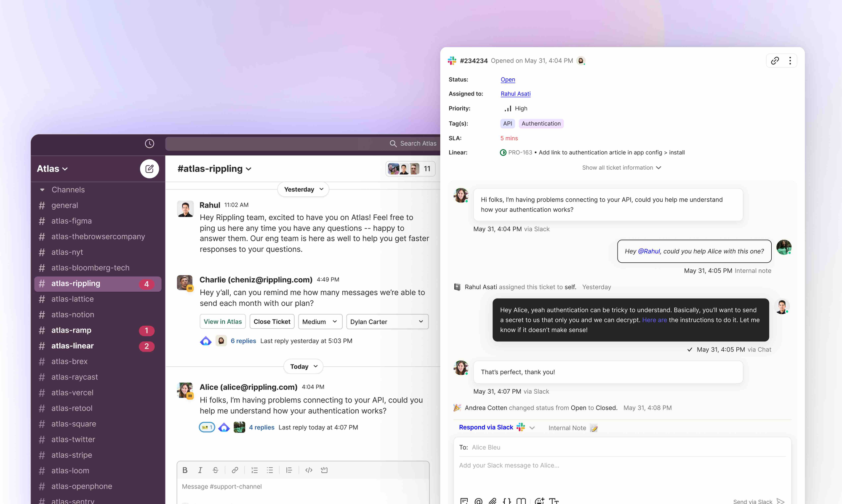Insert link using composer link icon
842x504 pixels.
[x=235, y=470]
